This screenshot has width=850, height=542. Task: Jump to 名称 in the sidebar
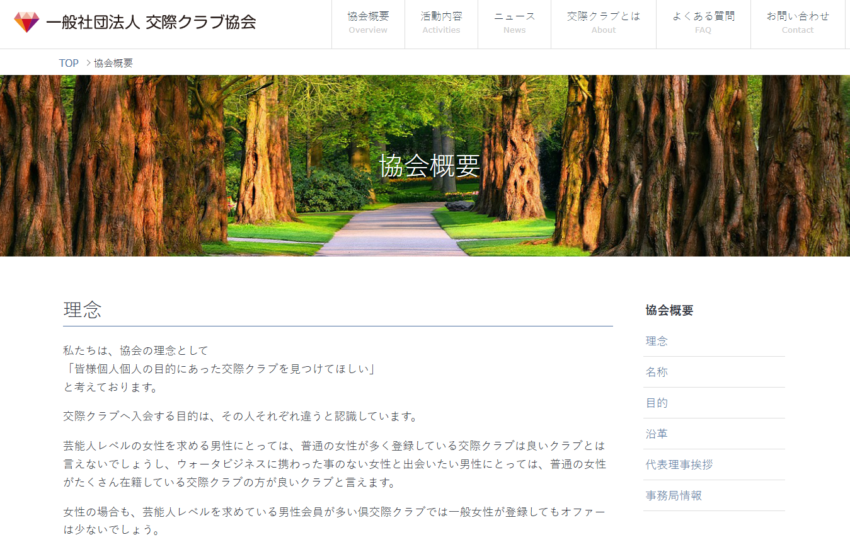tap(656, 372)
